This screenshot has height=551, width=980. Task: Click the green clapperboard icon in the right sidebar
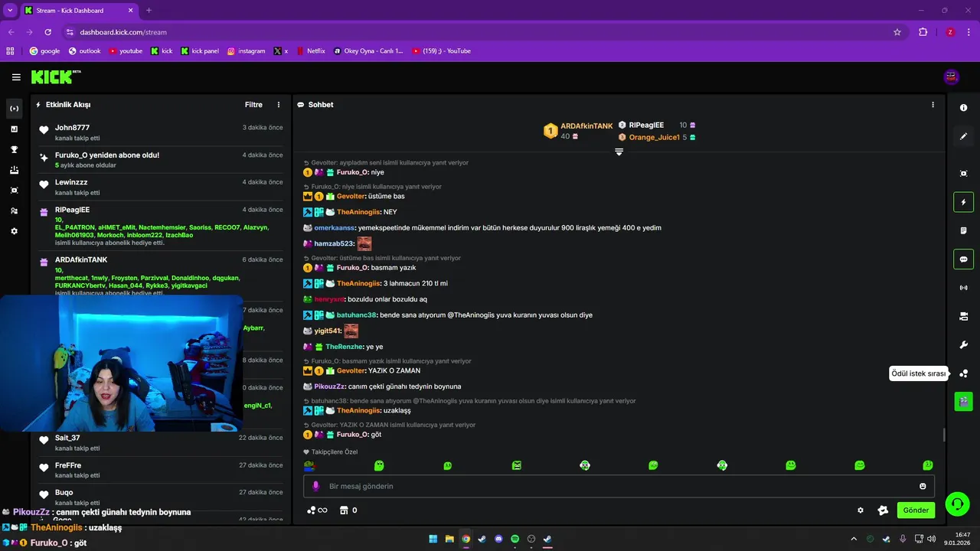click(x=963, y=401)
